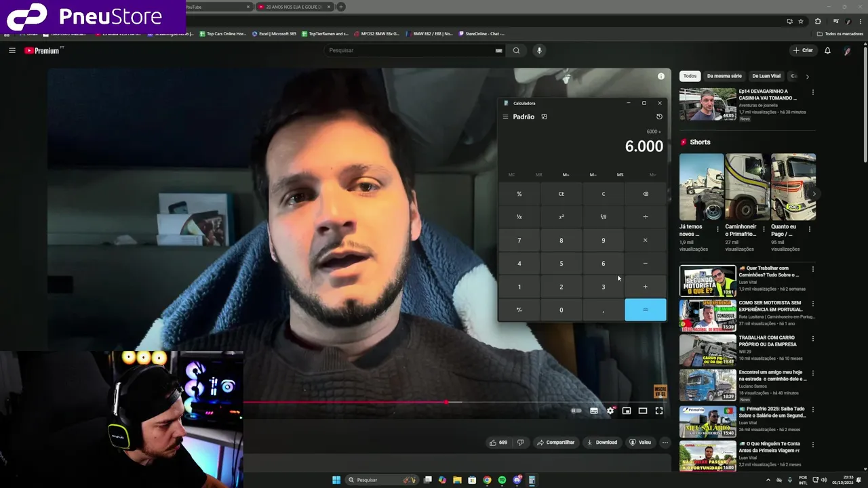Toggle theater mode in player

click(643, 411)
